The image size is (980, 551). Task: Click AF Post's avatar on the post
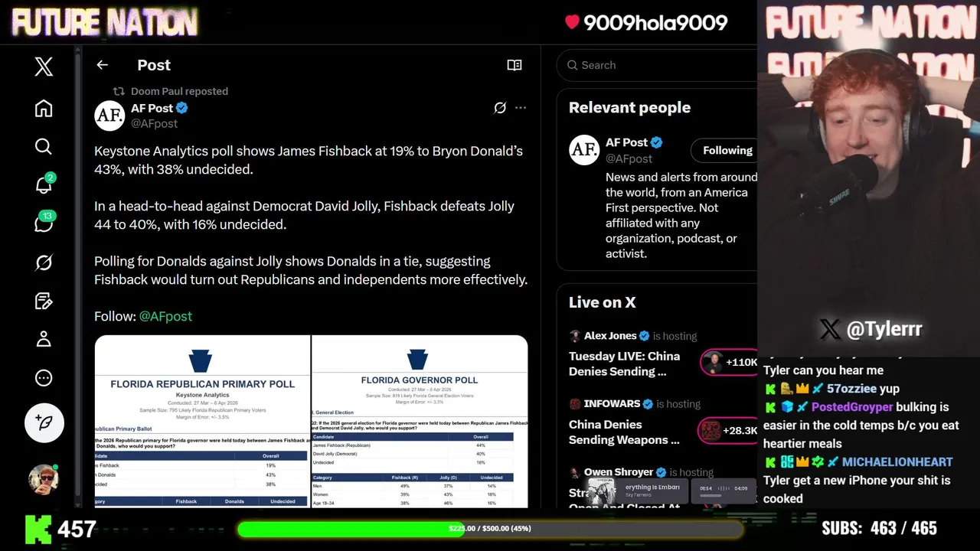[109, 116]
